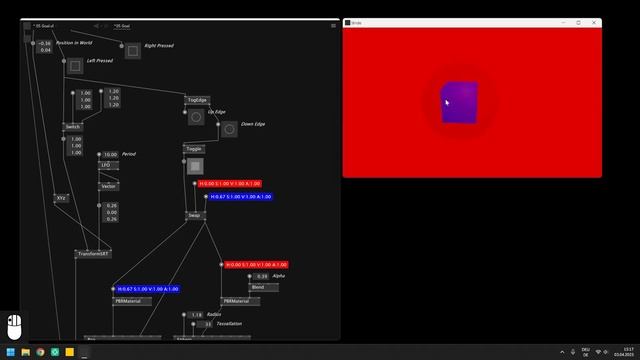Open Chrome from the taskbar
Screen dimensions: 640x360
point(40,352)
